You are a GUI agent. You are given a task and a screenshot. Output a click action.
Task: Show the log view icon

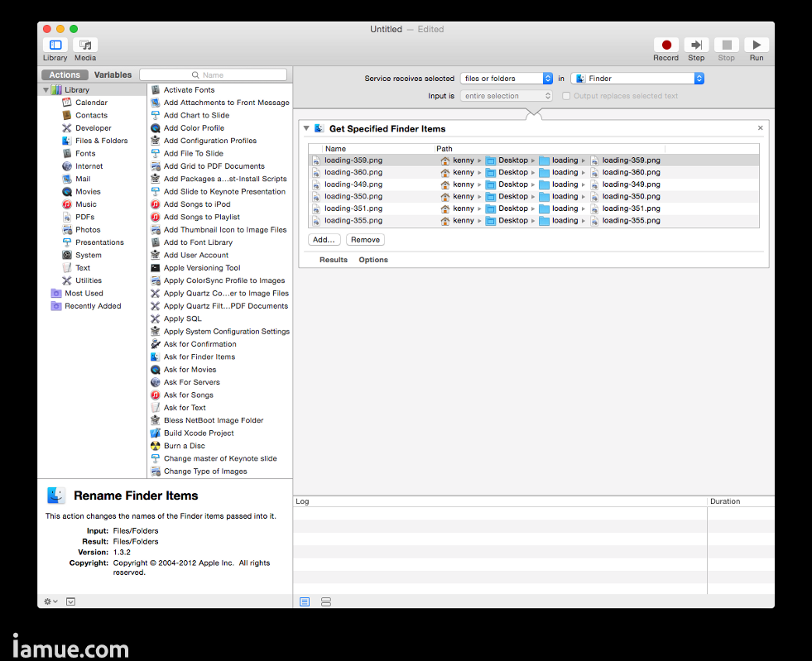tap(305, 601)
